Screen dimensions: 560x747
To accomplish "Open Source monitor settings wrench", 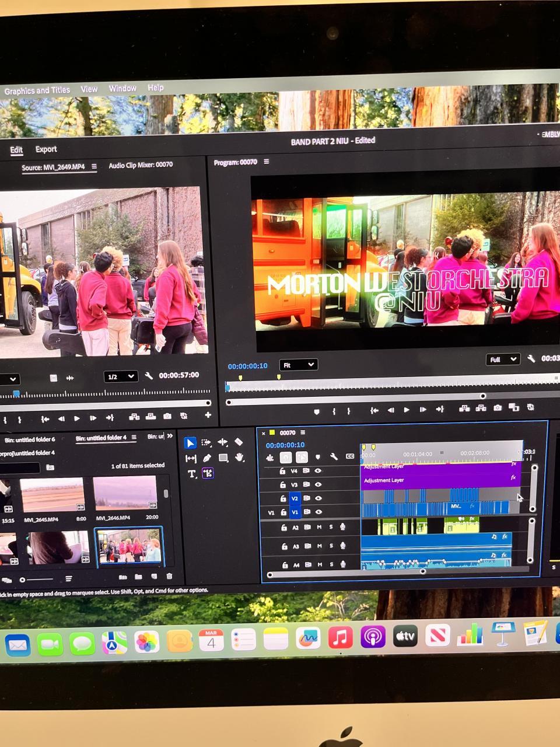I will [x=148, y=376].
